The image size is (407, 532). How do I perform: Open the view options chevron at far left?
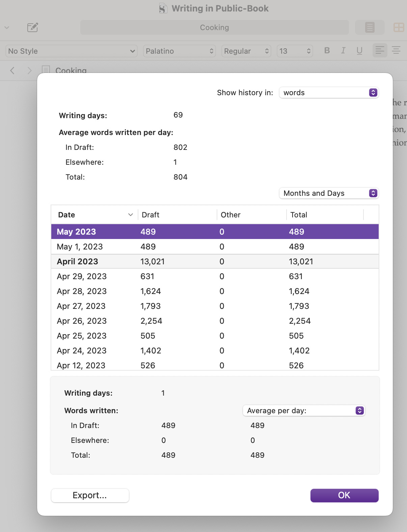coord(7,27)
